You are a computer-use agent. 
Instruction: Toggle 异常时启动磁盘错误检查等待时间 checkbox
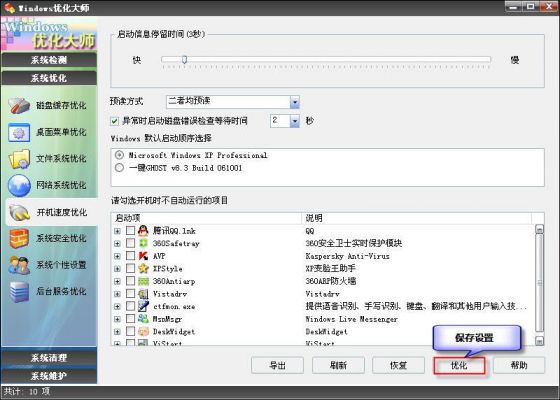115,121
